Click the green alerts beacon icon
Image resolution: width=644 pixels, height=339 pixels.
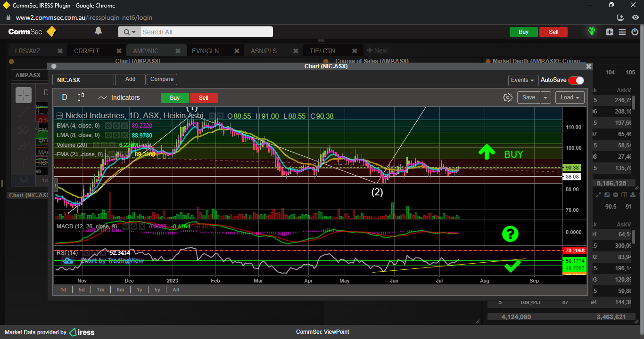coord(591,32)
